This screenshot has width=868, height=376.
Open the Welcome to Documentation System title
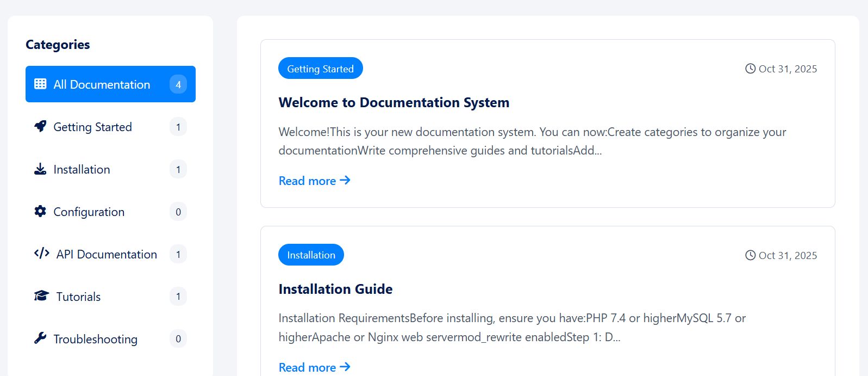tap(394, 102)
